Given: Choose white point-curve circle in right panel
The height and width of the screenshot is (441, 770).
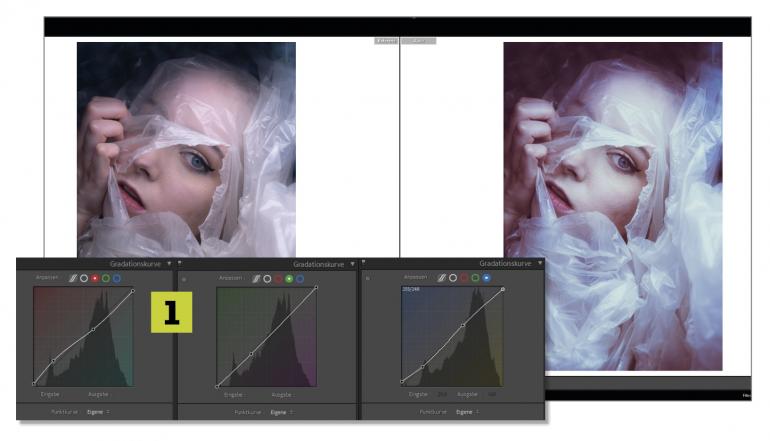Looking at the screenshot, I should (453, 278).
